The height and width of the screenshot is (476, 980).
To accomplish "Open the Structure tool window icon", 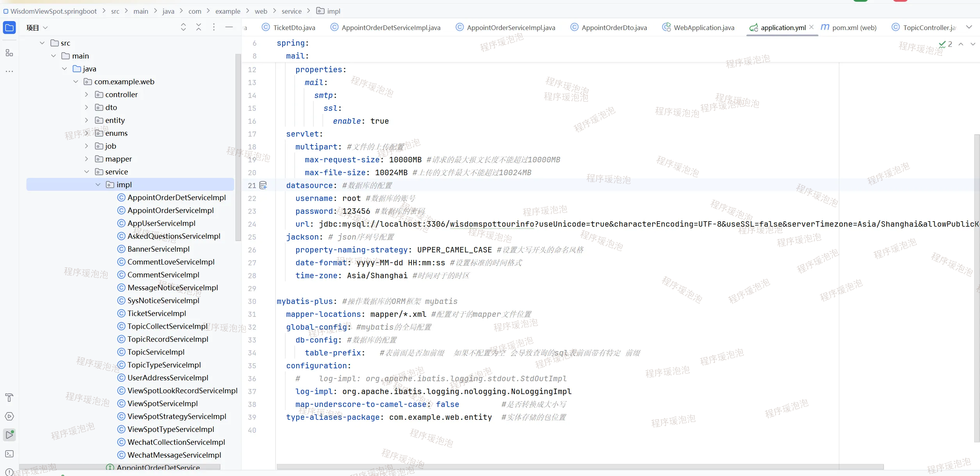I will click(9, 53).
